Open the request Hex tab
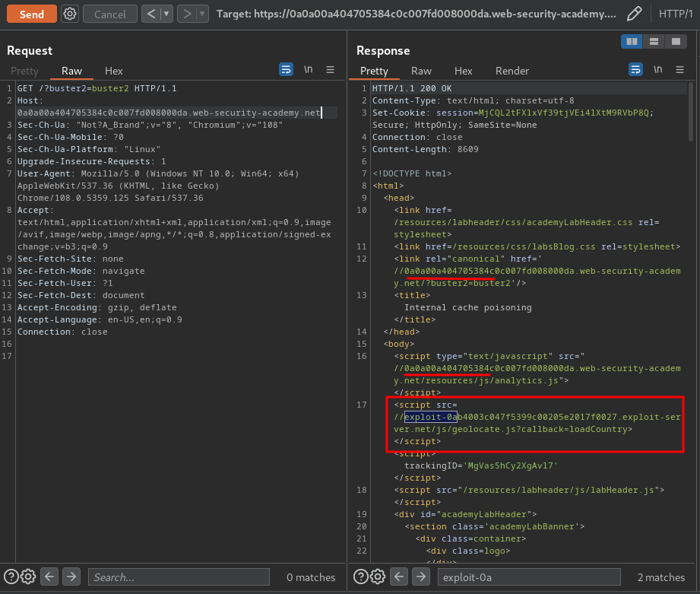This screenshot has width=700, height=594. [x=113, y=71]
